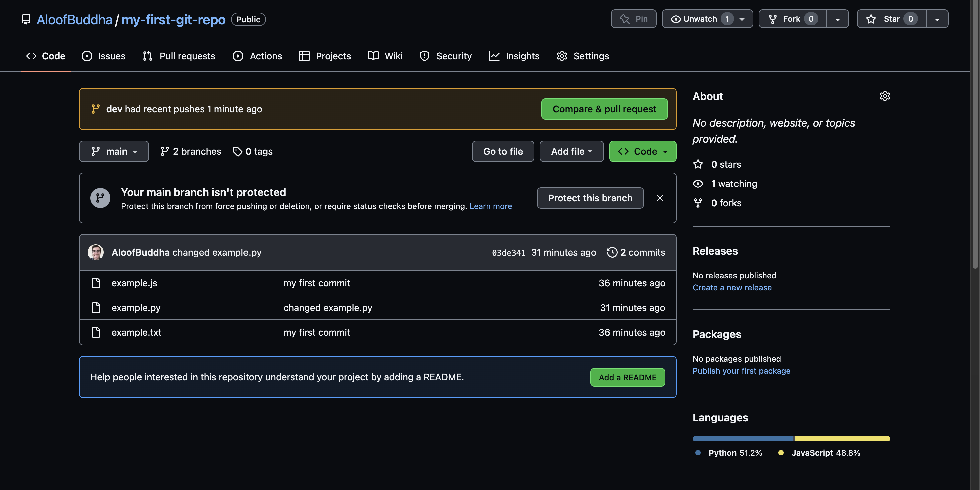Click the About section gear icon
This screenshot has width=980, height=490.
pyautogui.click(x=885, y=96)
